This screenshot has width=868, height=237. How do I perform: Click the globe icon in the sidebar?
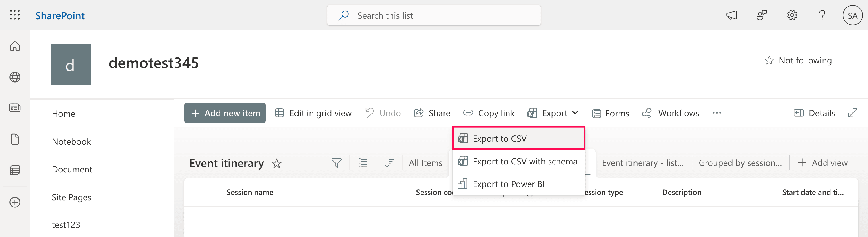[x=15, y=77]
